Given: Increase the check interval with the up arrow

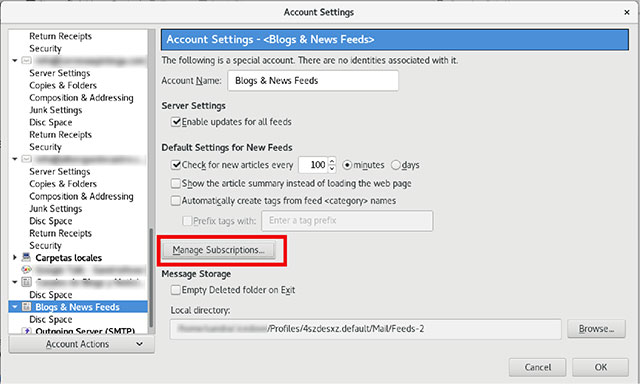Looking at the screenshot, I should coord(332,161).
